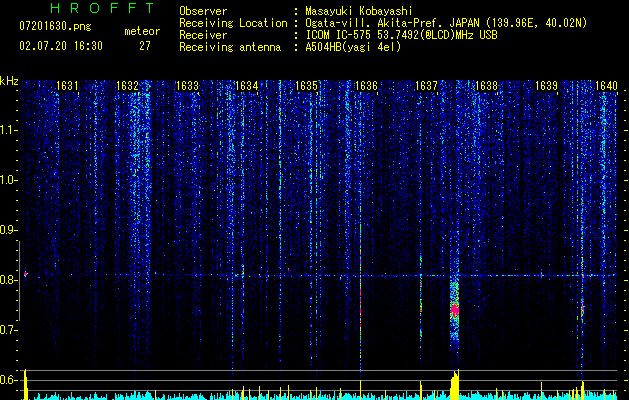Screen dimensions: 629x400
Task: Click the Receiver label
Action: (x=203, y=35)
